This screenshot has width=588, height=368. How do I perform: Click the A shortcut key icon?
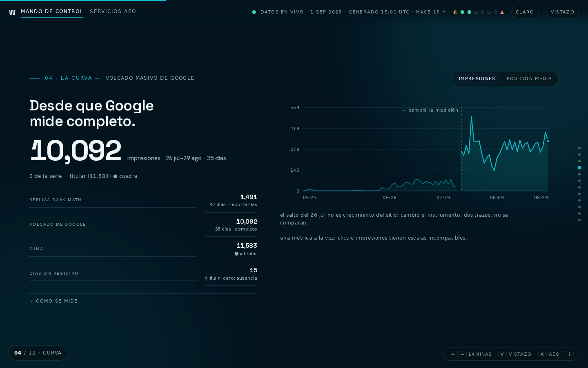(x=542, y=354)
